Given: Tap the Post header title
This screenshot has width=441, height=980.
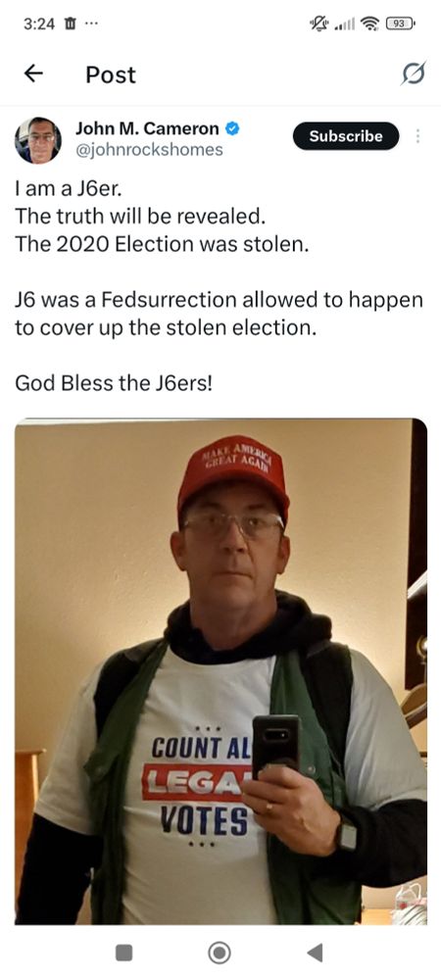Looking at the screenshot, I should [111, 74].
